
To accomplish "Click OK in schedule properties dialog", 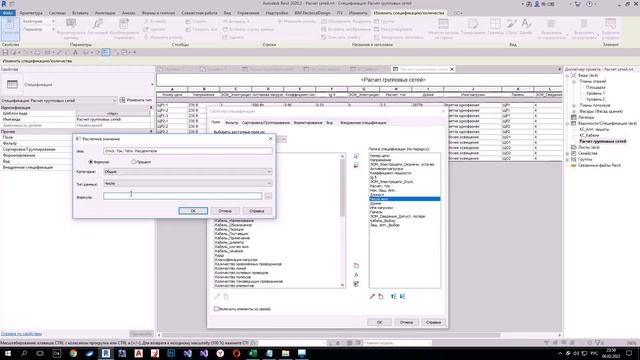I will point(379,322).
